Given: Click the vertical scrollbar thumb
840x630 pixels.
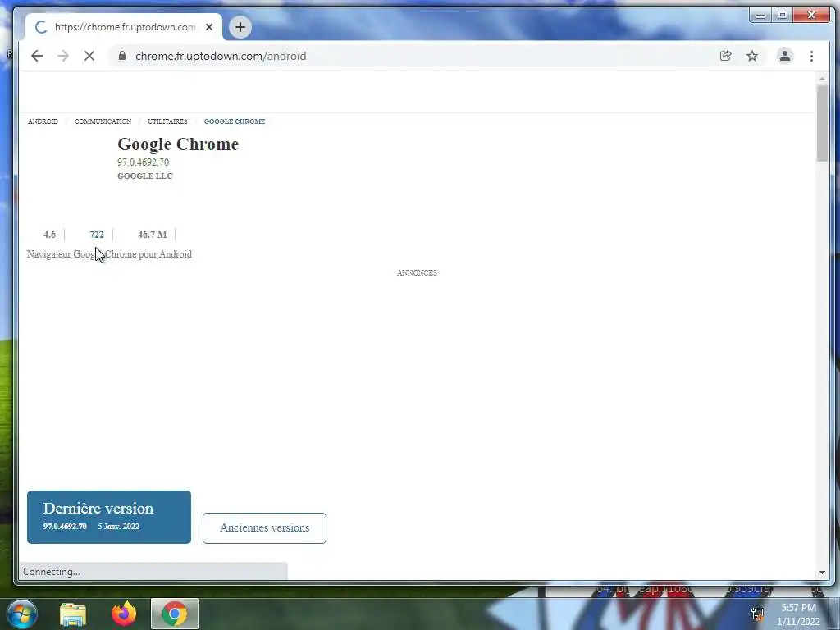Looking at the screenshot, I should pyautogui.click(x=822, y=123).
